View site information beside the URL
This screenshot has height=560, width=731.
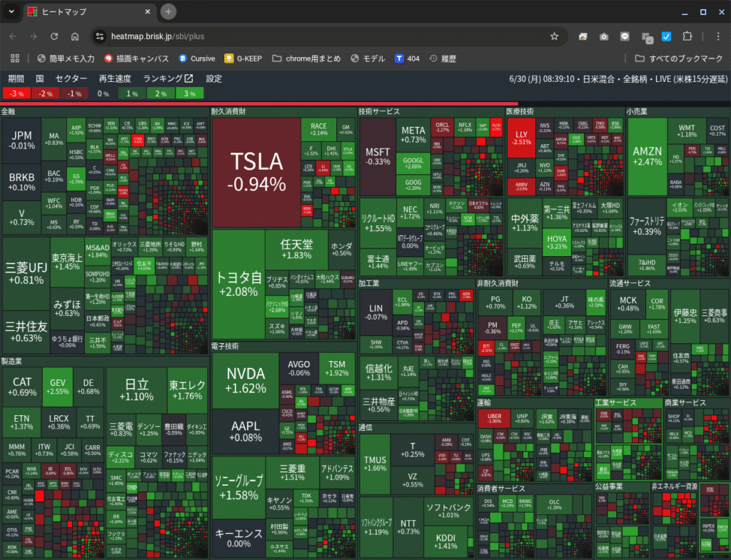pos(99,36)
